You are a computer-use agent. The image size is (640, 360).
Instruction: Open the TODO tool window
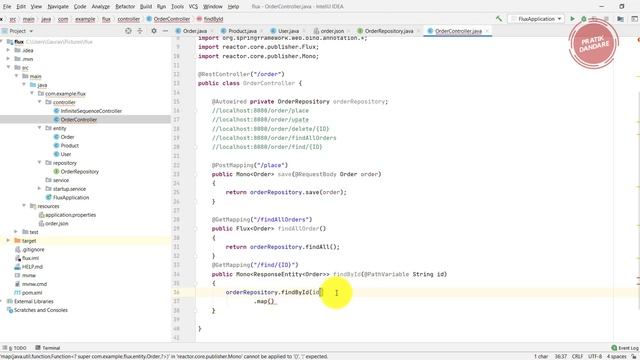pyautogui.click(x=15, y=348)
